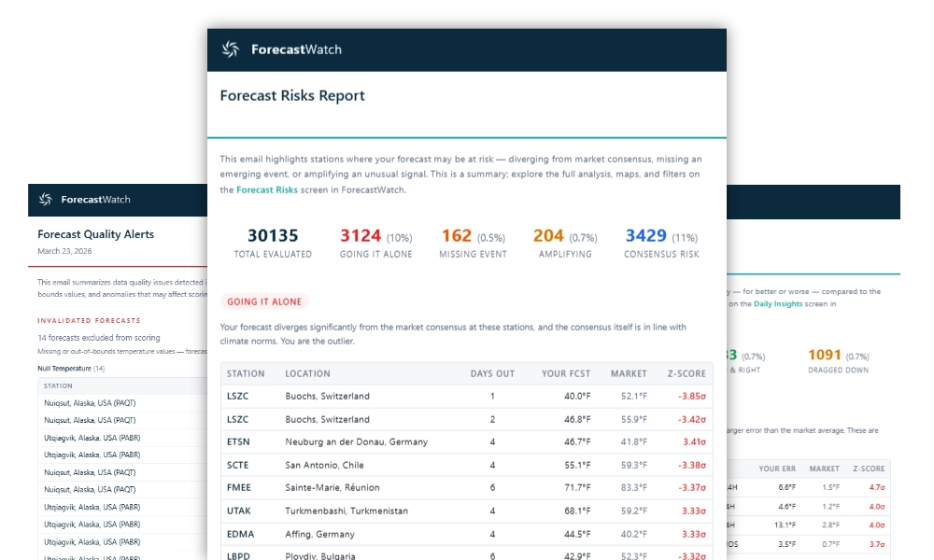Click INVALIDATED FORECASTS heading in left window
Image resolution: width=934 pixels, height=560 pixels.
(x=89, y=321)
